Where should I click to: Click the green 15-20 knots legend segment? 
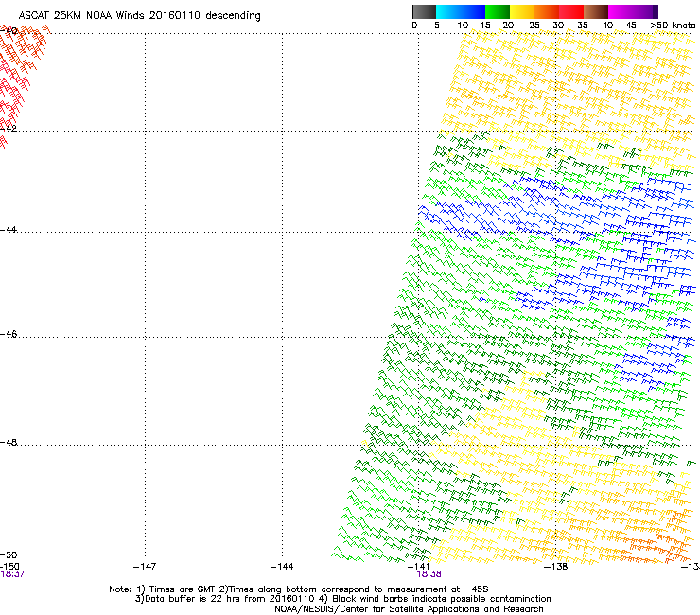pyautogui.click(x=498, y=11)
